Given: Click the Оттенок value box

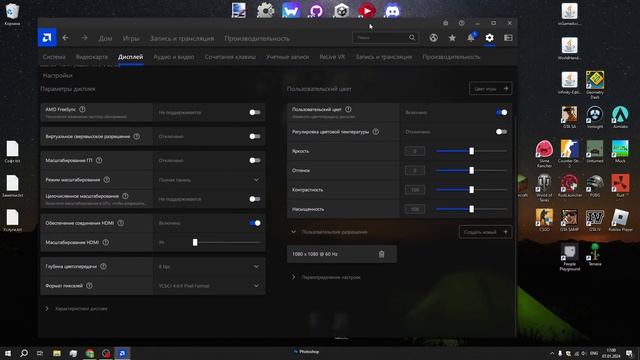Looking at the screenshot, I should coord(415,170).
